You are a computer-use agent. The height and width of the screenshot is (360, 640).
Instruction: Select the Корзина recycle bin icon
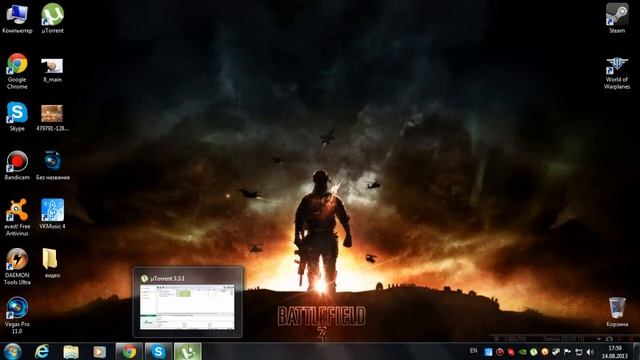pyautogui.click(x=617, y=312)
